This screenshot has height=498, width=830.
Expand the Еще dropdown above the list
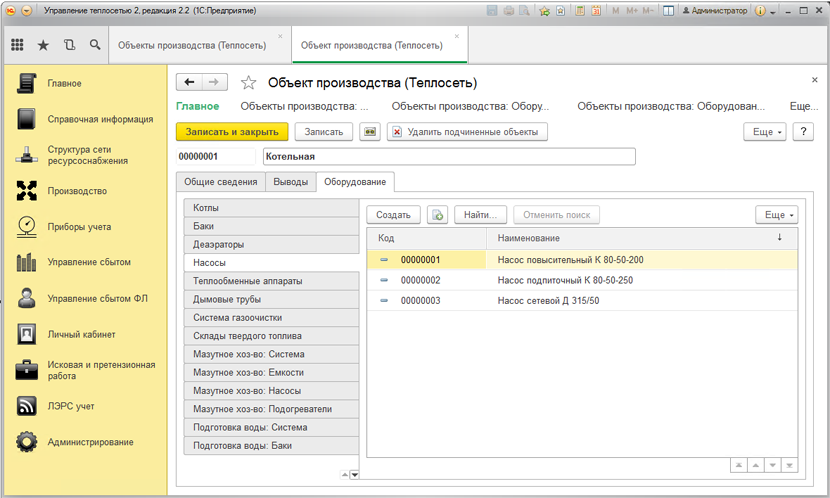[x=776, y=215]
